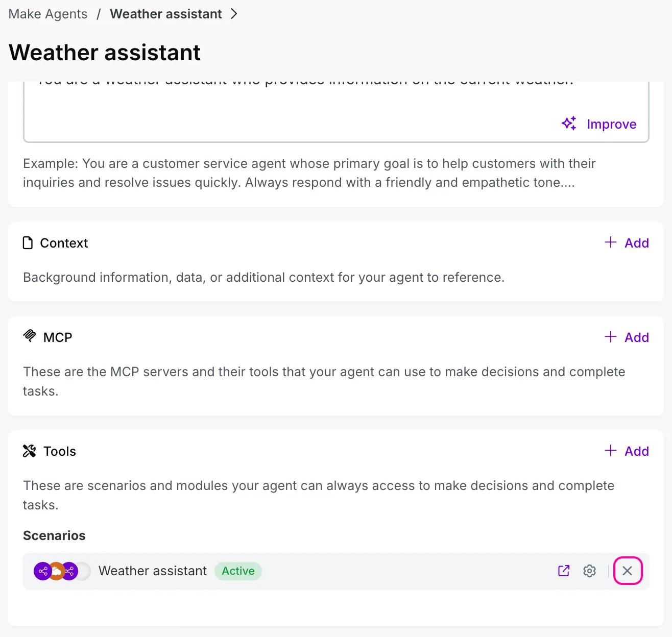Add an MCP server
This screenshot has height=637, width=672.
pos(627,337)
